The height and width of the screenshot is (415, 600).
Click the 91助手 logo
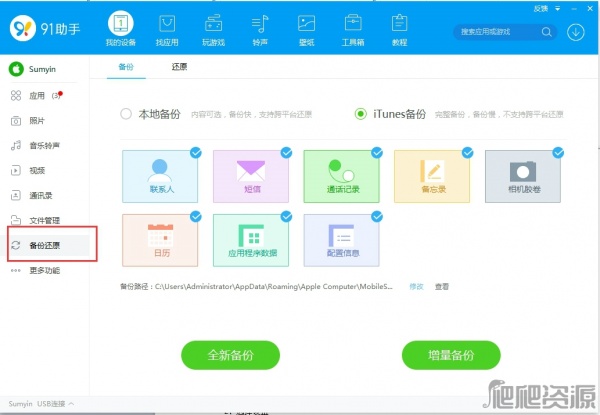[x=45, y=28]
